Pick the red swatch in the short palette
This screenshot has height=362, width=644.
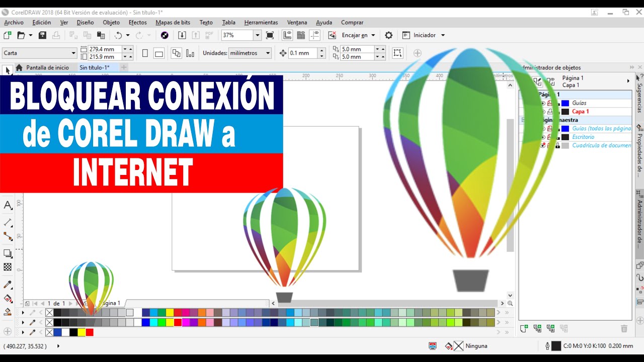click(90, 332)
